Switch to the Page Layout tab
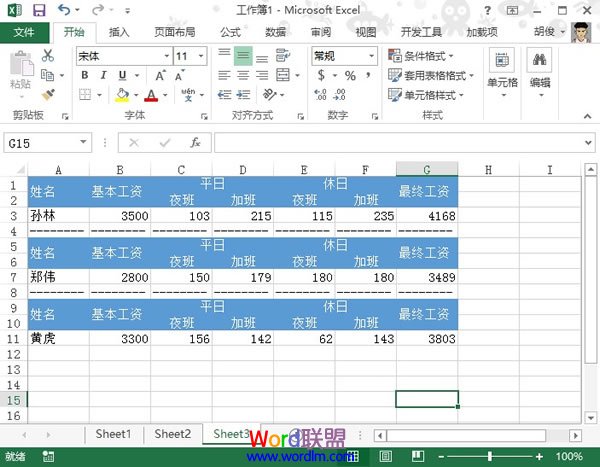 coord(174,32)
